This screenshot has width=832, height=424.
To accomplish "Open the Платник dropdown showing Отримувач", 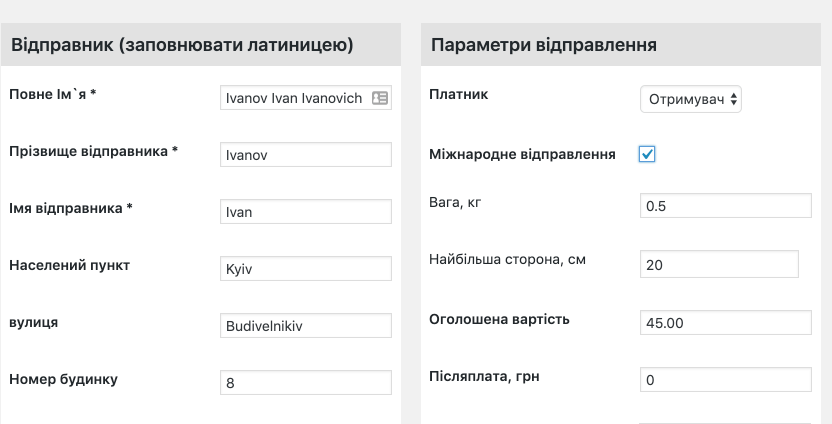I will [x=691, y=99].
